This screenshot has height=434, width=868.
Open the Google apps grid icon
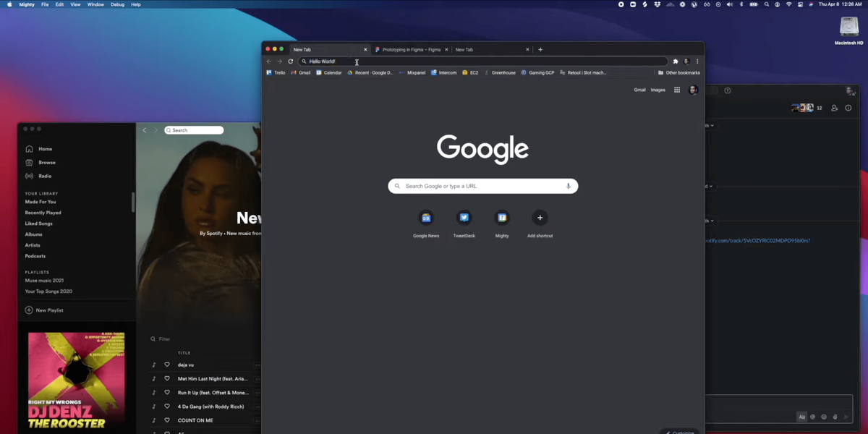click(677, 90)
